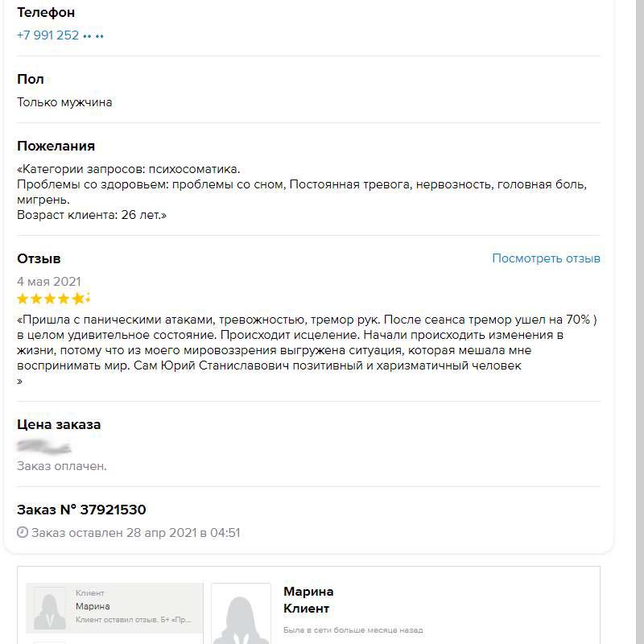Click the Марина name in chat header
This screenshot has width=644, height=644.
pyautogui.click(x=308, y=592)
